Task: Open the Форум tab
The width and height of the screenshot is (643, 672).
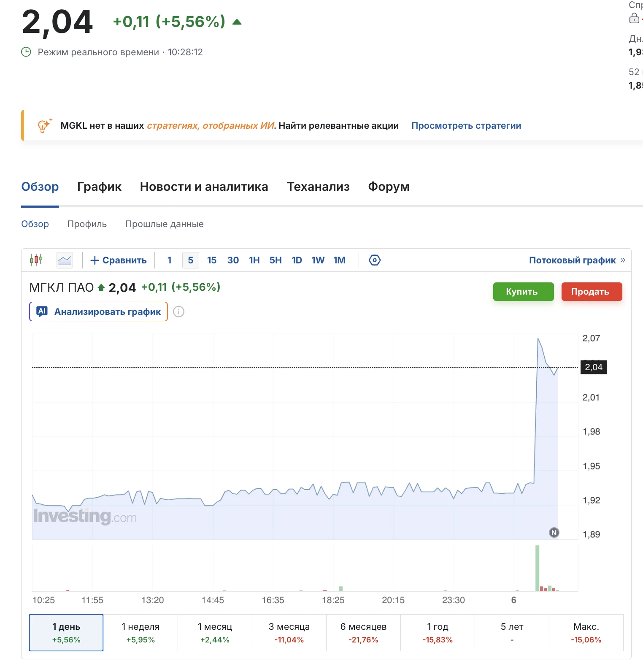Action: tap(389, 187)
